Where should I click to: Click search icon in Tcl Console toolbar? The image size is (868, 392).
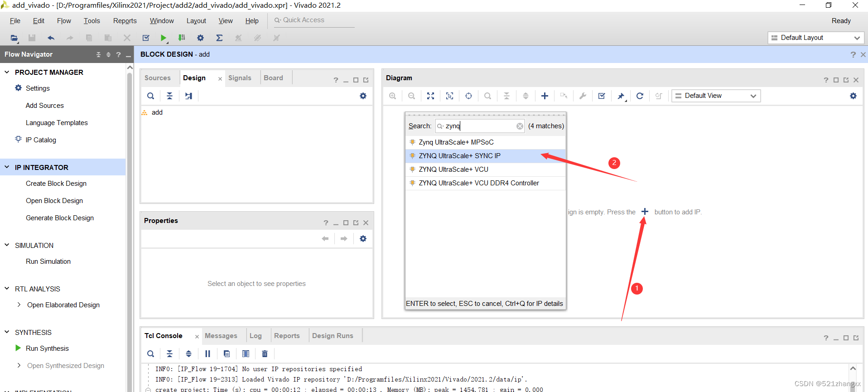(x=151, y=354)
